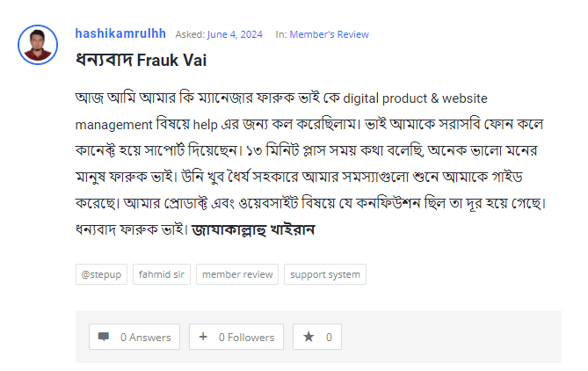Open the post title ধন্যবাদ Frauk Vai

click(x=142, y=61)
